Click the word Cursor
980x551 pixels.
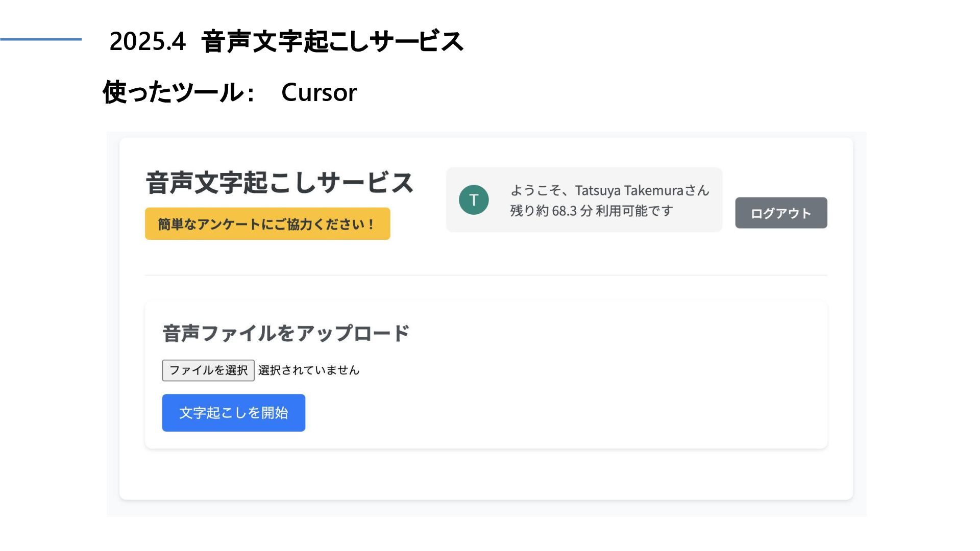click(319, 92)
